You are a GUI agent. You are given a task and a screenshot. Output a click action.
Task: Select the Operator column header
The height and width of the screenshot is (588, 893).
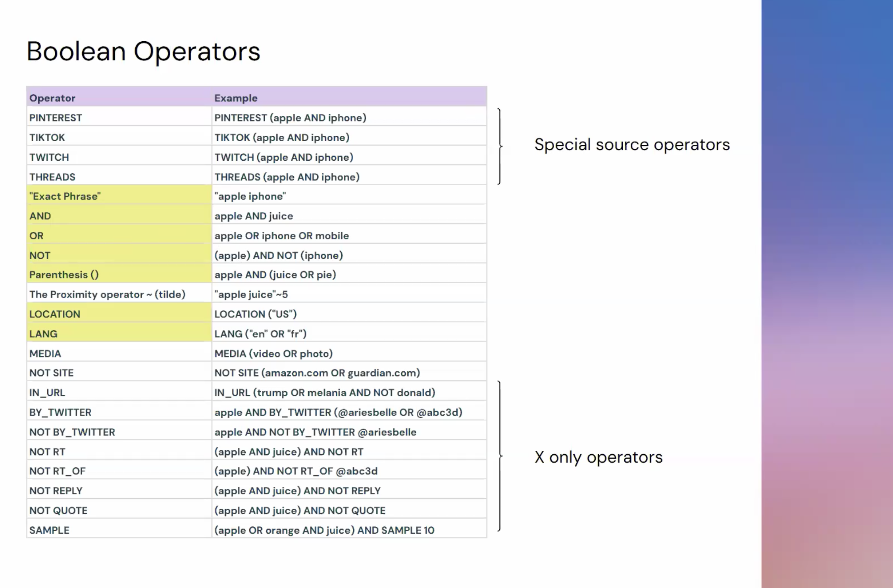pos(52,98)
